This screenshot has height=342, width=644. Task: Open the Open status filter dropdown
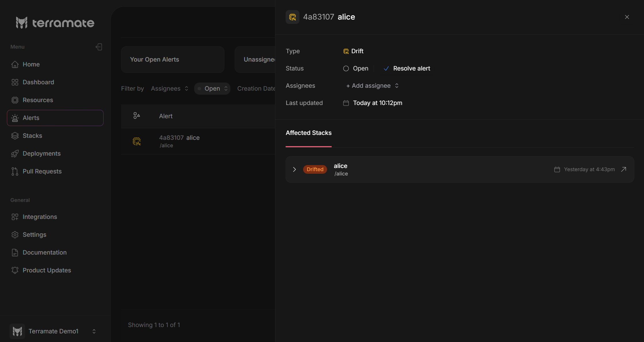pyautogui.click(x=212, y=89)
